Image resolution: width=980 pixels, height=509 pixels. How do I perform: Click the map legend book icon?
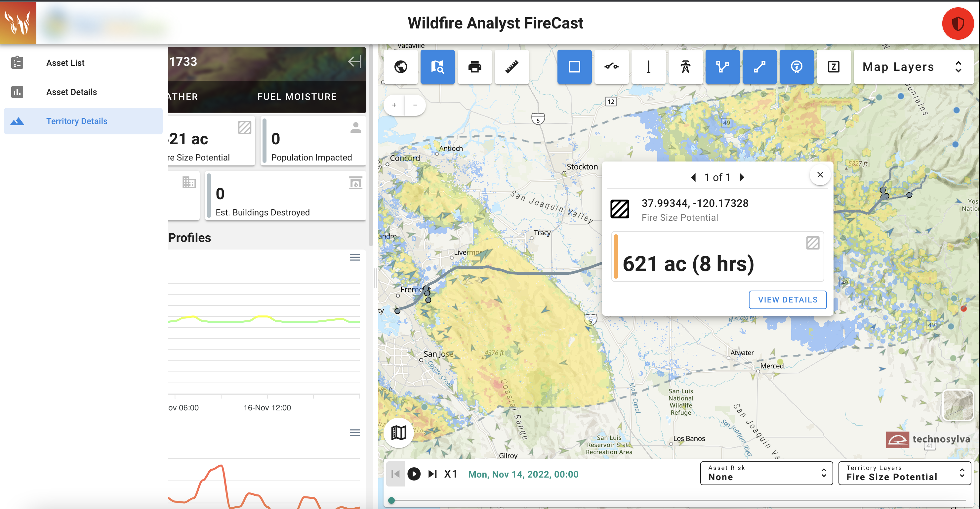[399, 433]
